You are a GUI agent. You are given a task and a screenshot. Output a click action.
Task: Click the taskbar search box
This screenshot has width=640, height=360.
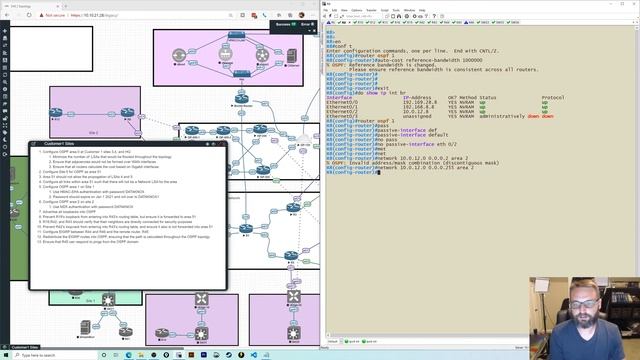tap(54, 355)
